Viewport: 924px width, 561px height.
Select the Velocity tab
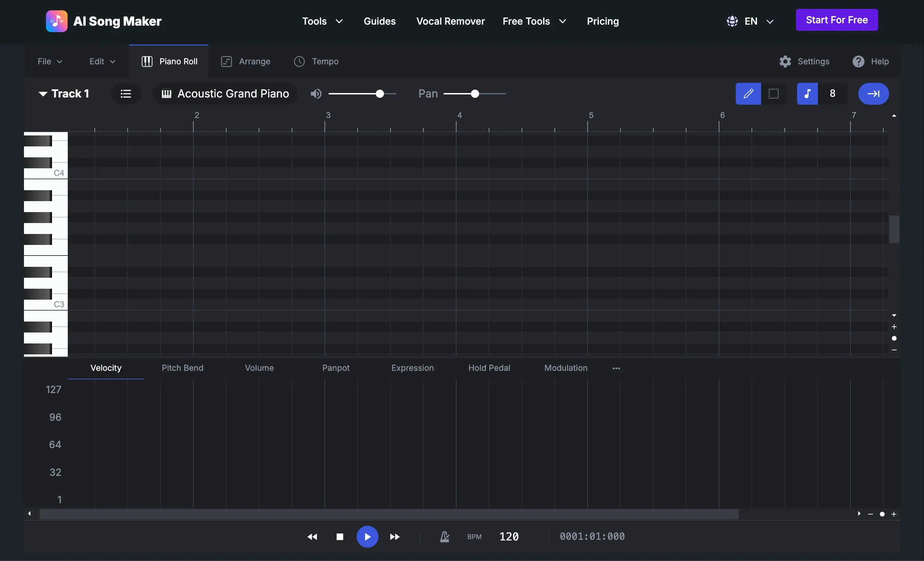[106, 368]
